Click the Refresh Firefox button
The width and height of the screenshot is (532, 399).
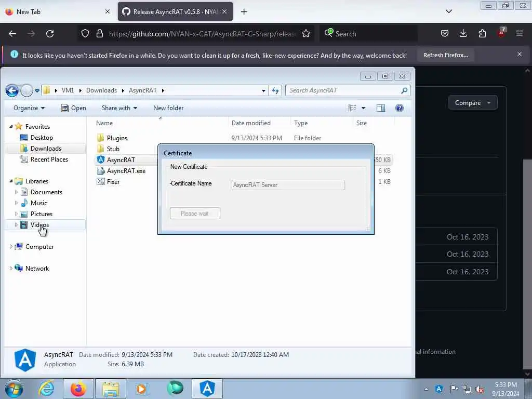coord(445,55)
